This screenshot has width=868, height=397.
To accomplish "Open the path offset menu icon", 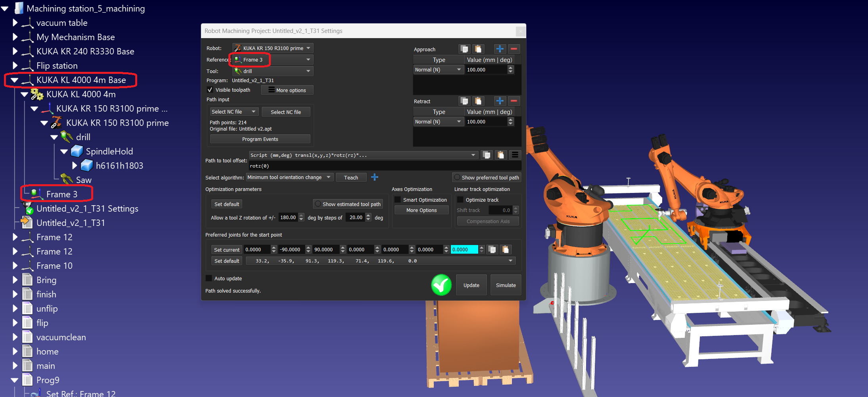I will pyautogui.click(x=515, y=155).
